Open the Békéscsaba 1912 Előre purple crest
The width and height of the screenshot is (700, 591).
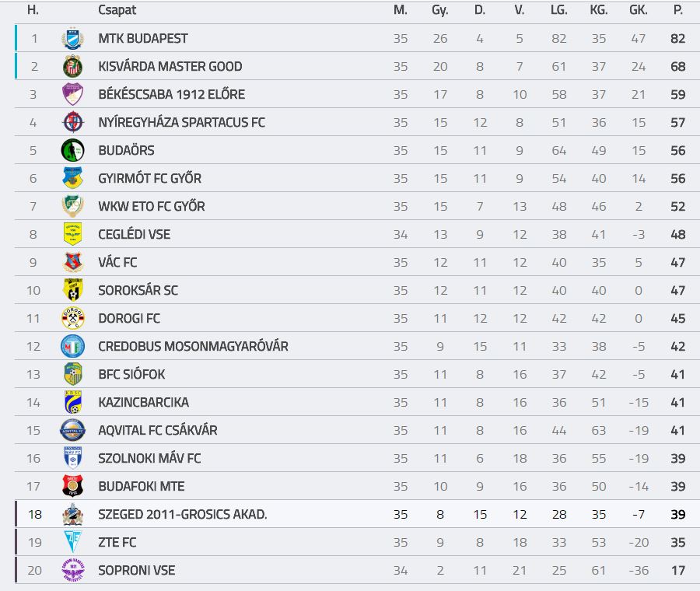click(72, 94)
